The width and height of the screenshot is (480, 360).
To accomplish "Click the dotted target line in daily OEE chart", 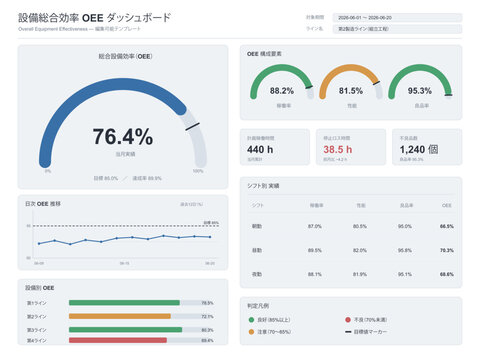I will click(x=126, y=226).
